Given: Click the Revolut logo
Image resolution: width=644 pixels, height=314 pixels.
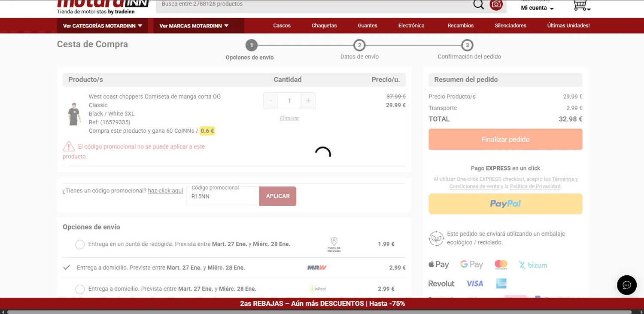Looking at the screenshot, I should [x=441, y=284].
